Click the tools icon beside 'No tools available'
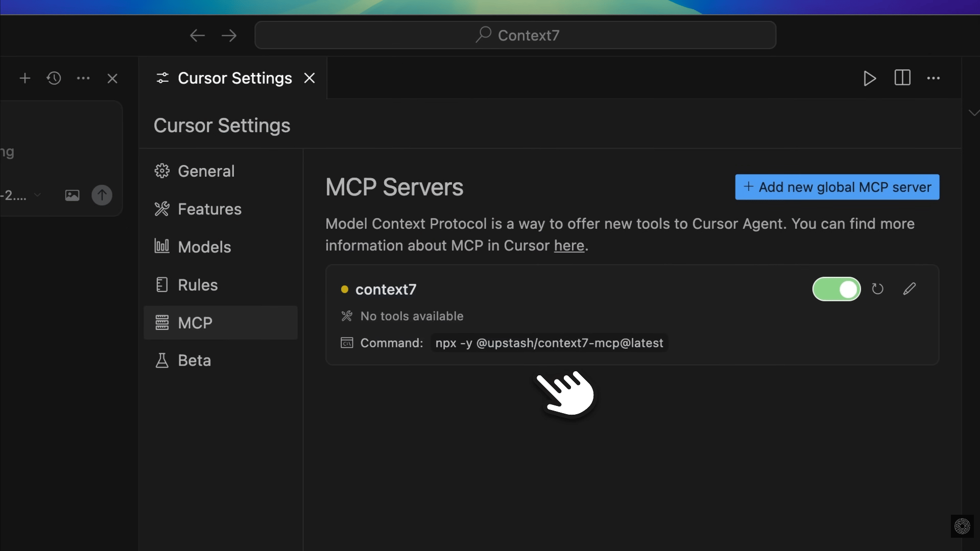This screenshot has width=980, height=551. (347, 316)
